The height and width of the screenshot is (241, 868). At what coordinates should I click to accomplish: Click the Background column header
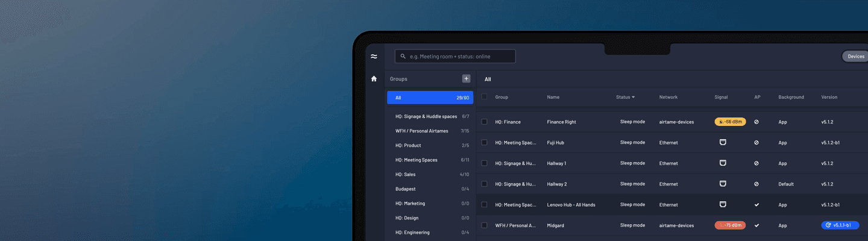791,97
